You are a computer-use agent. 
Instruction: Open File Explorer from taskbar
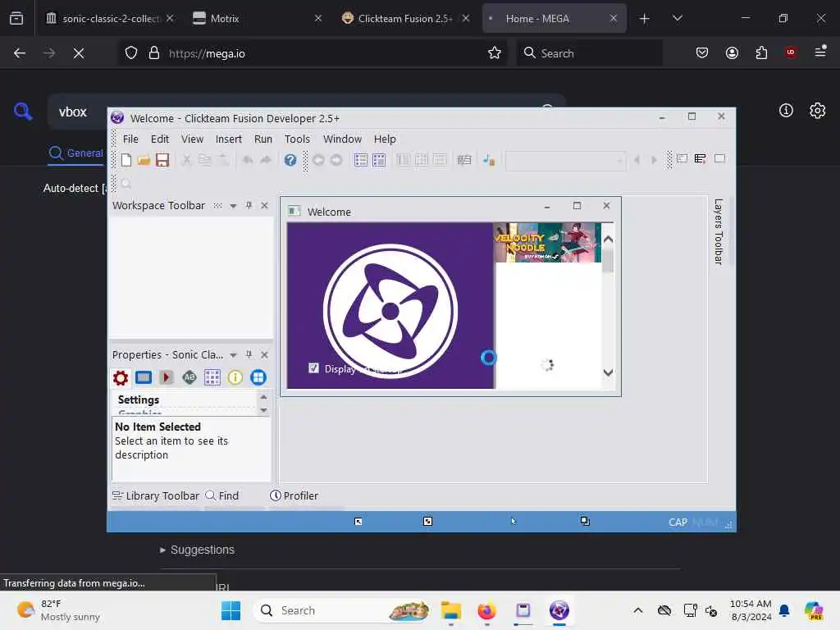pyautogui.click(x=451, y=610)
